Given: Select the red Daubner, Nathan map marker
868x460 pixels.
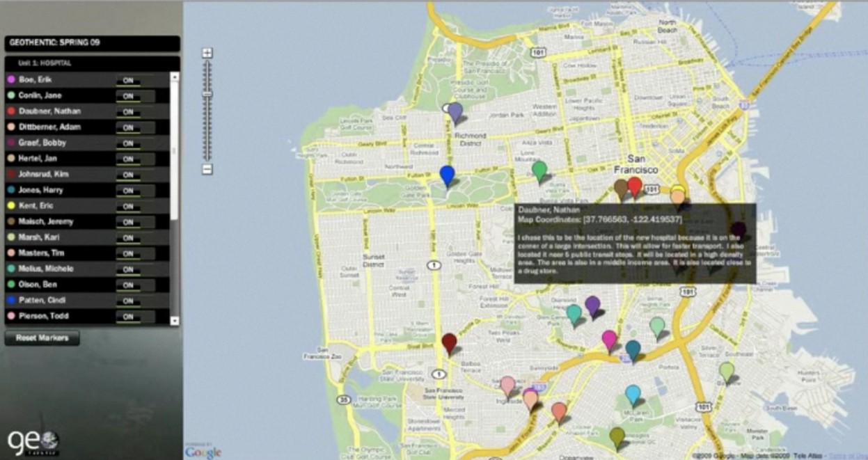Looking at the screenshot, I should 634,186.
